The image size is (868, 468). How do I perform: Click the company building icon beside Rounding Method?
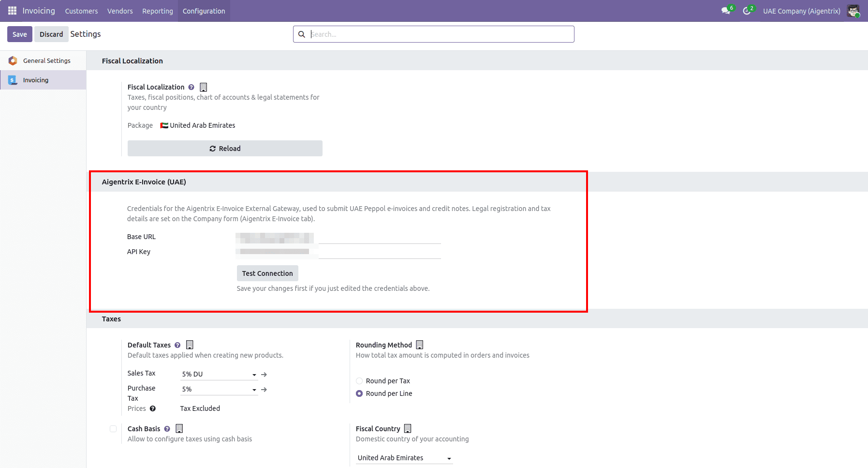(420, 345)
